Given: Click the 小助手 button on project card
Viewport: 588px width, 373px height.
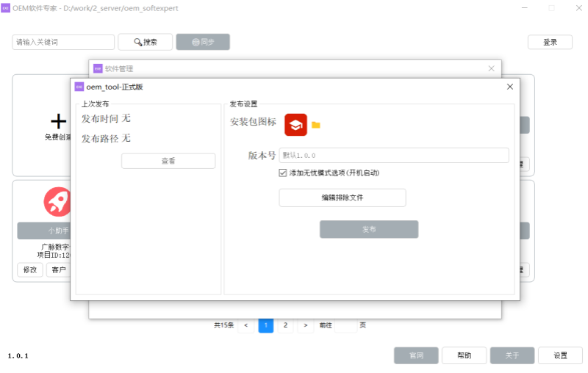Looking at the screenshot, I should coord(43,231).
